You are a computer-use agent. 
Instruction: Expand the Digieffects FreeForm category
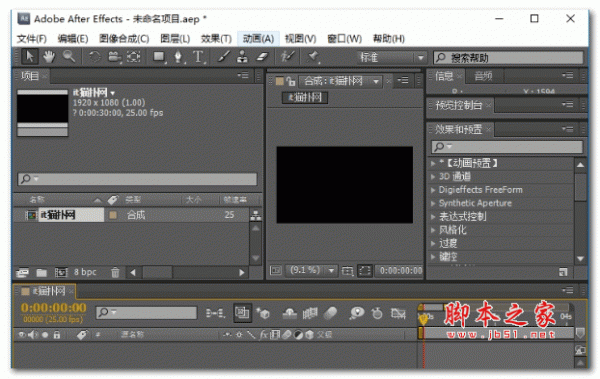pyautogui.click(x=433, y=190)
